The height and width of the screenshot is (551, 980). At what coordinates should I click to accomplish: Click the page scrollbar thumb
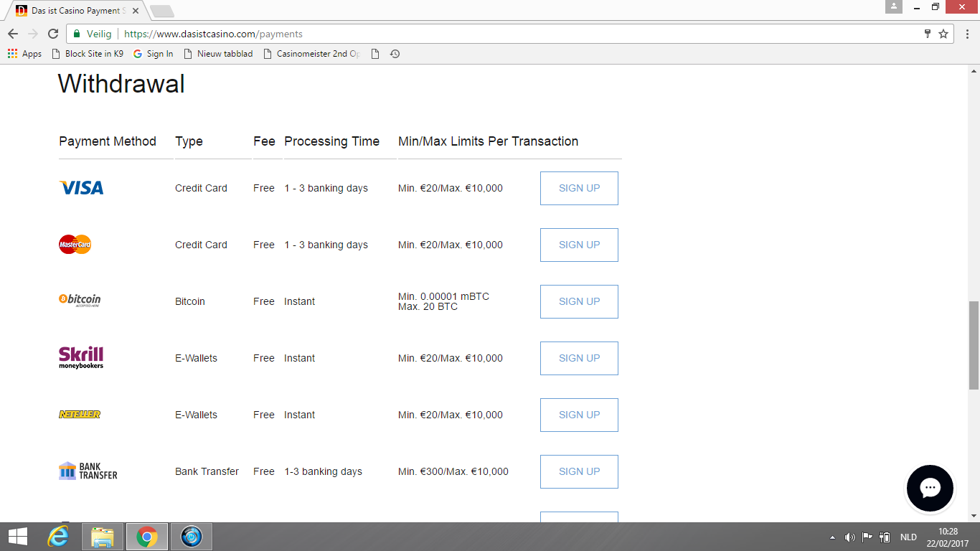tap(974, 345)
